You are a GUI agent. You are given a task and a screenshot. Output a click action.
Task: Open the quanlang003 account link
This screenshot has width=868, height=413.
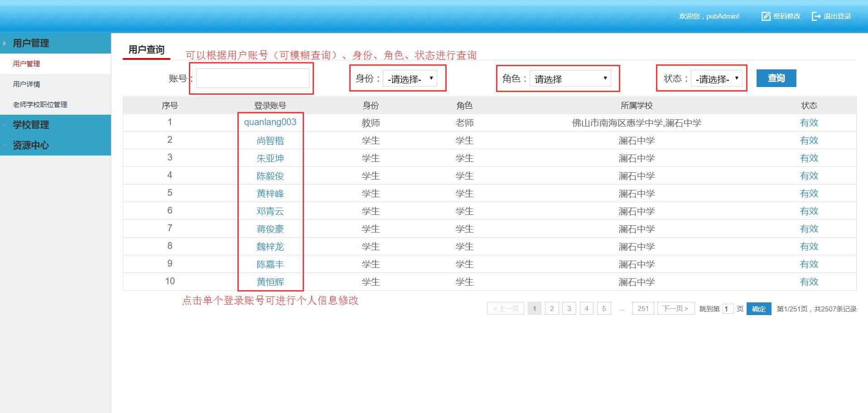tap(270, 122)
